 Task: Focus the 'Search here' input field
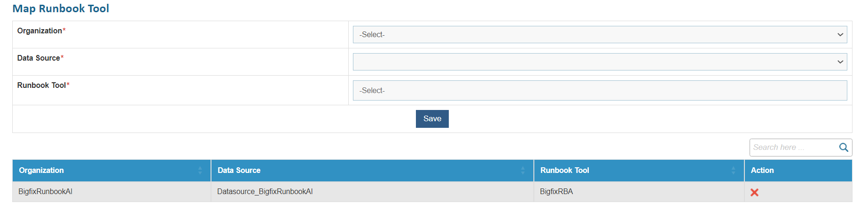pos(793,148)
